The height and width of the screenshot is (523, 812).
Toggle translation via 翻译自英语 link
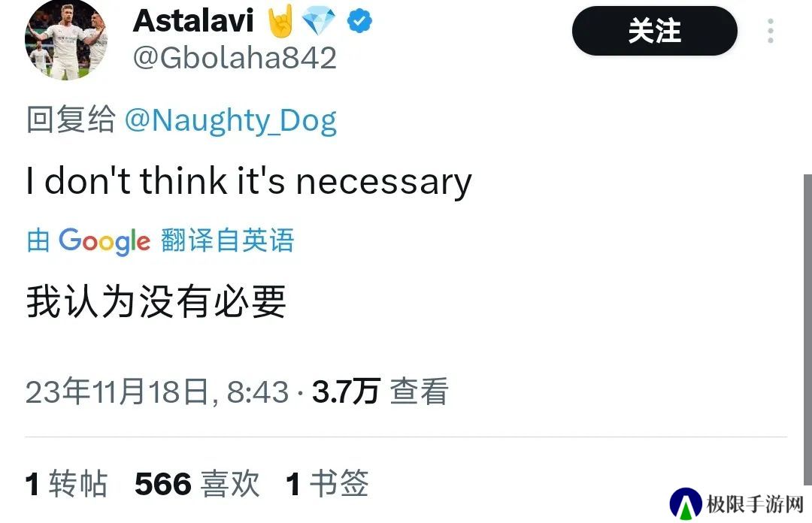click(x=227, y=240)
